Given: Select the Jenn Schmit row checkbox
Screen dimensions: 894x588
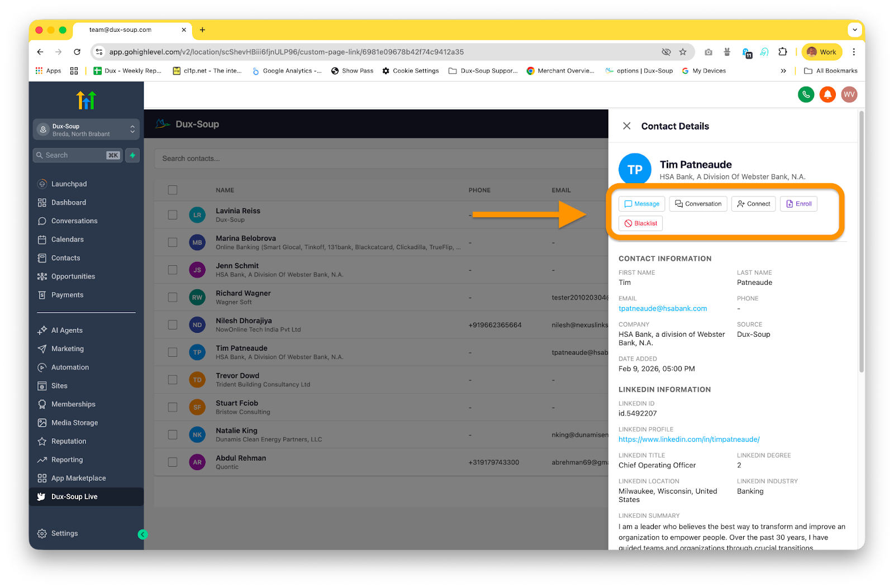Looking at the screenshot, I should [x=173, y=270].
